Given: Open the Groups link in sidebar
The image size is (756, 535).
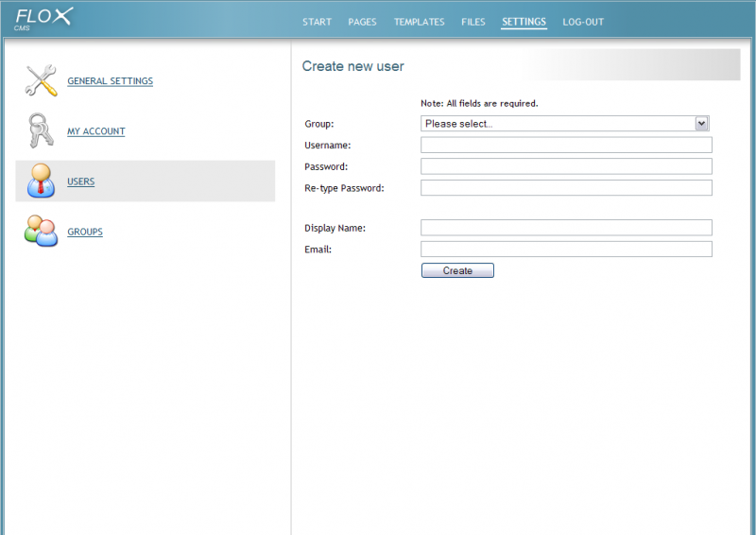Looking at the screenshot, I should (x=85, y=232).
